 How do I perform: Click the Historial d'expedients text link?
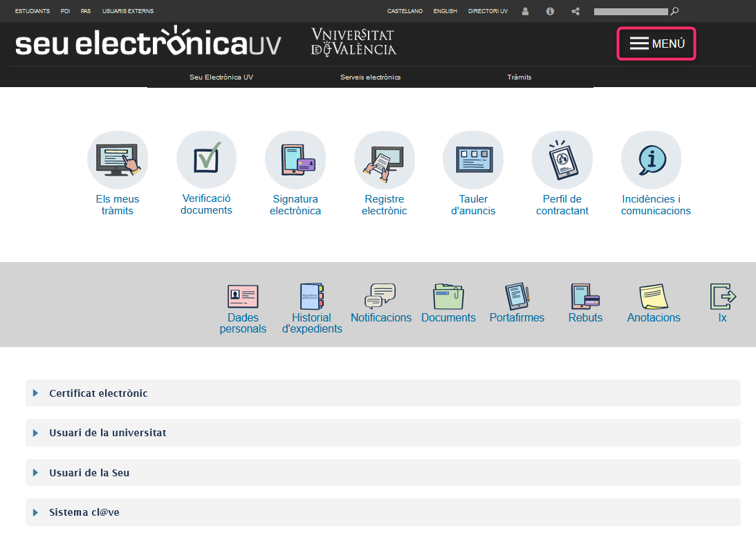click(312, 324)
